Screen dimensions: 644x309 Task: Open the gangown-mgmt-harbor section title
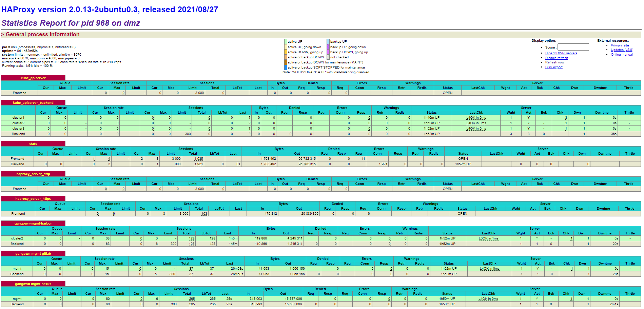[x=33, y=224]
